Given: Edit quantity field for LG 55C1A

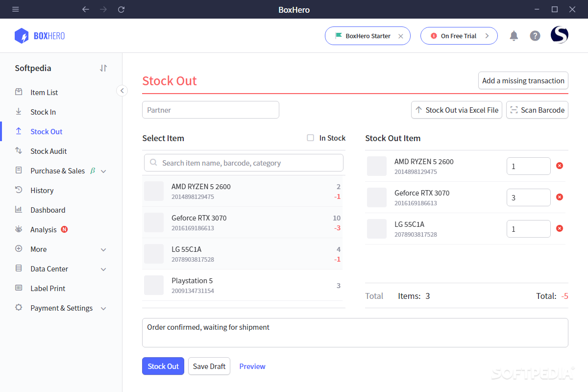Looking at the screenshot, I should (529, 229).
